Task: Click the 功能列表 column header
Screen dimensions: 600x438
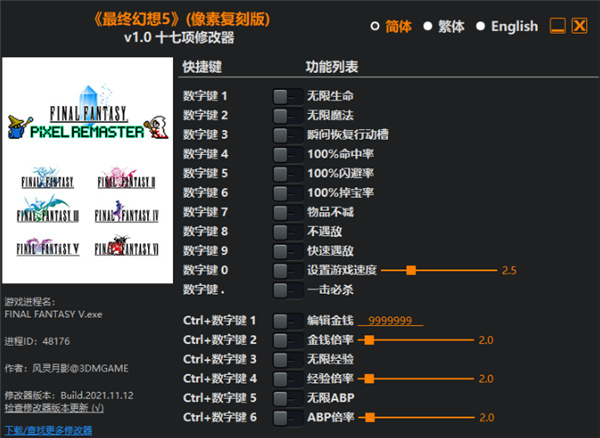Action: pos(332,67)
